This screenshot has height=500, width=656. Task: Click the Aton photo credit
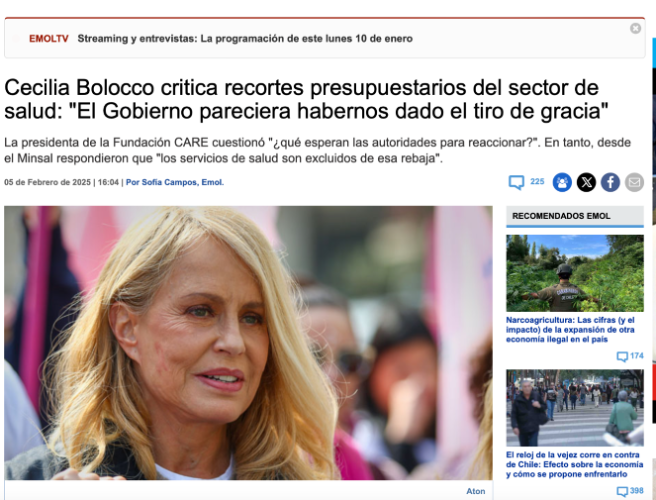[x=476, y=491]
